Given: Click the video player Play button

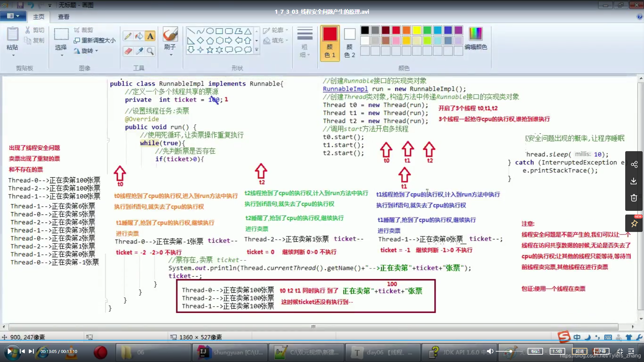Looking at the screenshot, I should [x=10, y=351].
